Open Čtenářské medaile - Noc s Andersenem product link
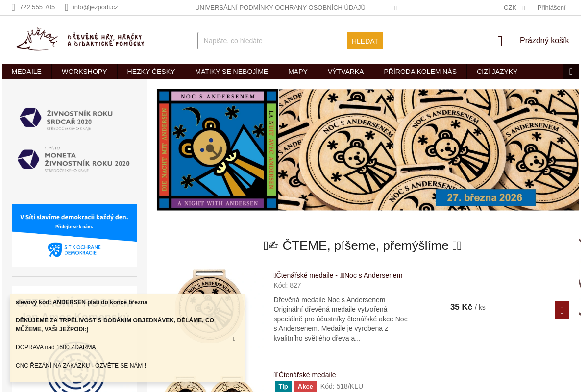Image resolution: width=588 pixels, height=392 pixels. [338, 275]
